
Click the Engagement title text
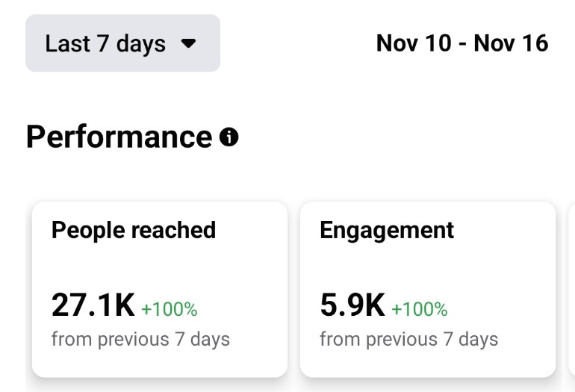(x=387, y=230)
